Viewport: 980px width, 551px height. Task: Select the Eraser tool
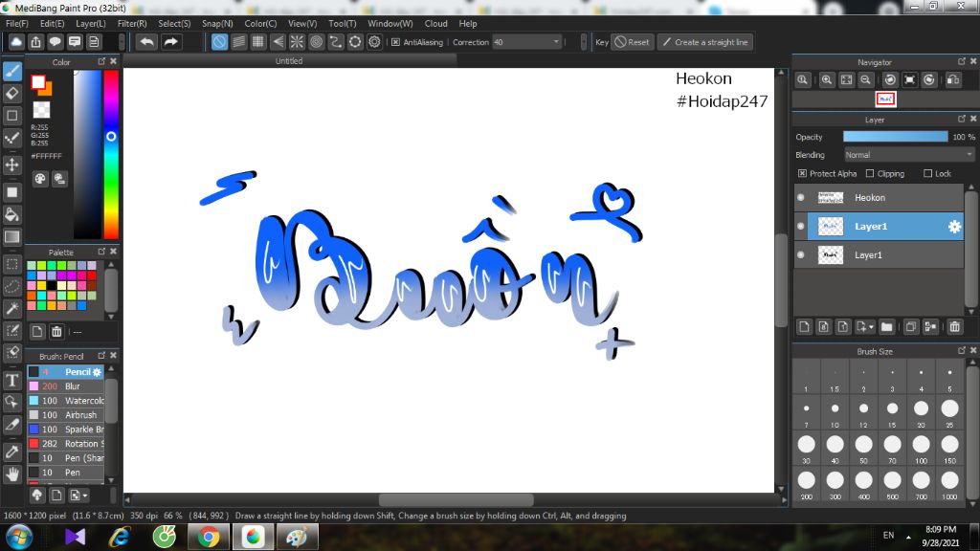click(x=11, y=94)
